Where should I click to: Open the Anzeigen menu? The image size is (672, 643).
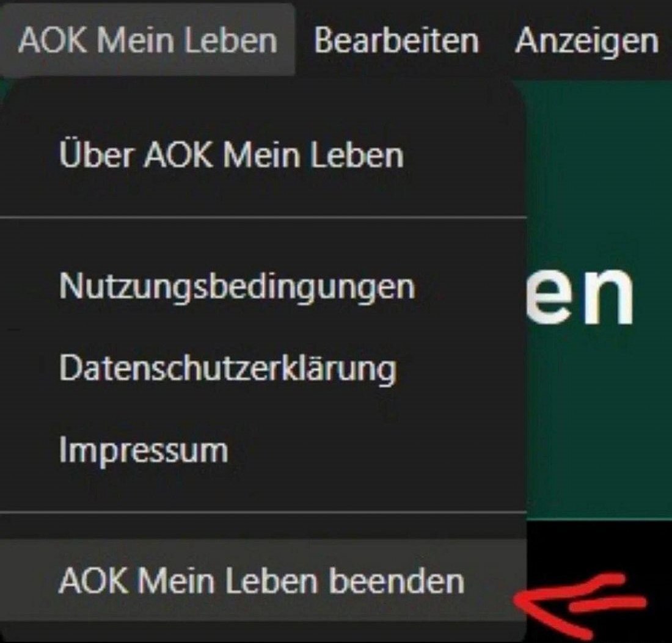pos(586,42)
